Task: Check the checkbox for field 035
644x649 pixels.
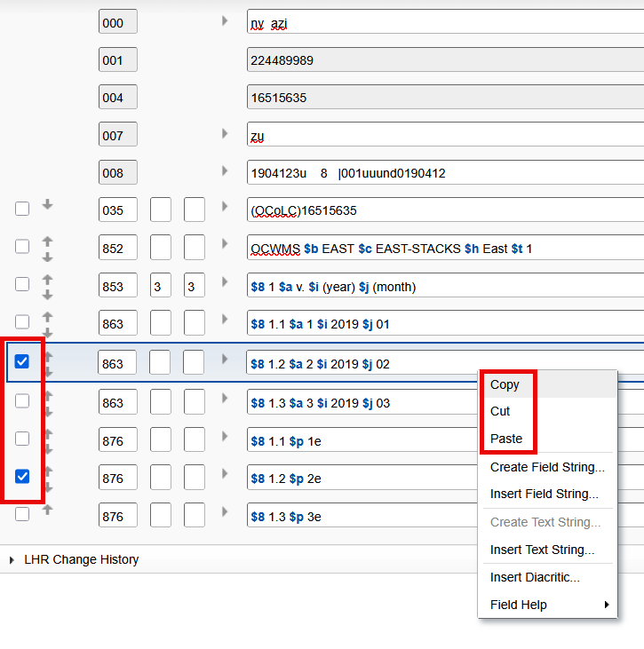Action: pyautogui.click(x=22, y=209)
